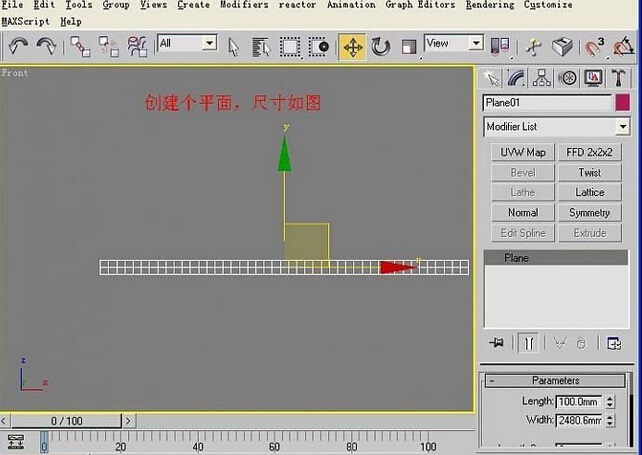The width and height of the screenshot is (642, 455).
Task: Click the Redo arrow icon
Action: click(x=46, y=46)
